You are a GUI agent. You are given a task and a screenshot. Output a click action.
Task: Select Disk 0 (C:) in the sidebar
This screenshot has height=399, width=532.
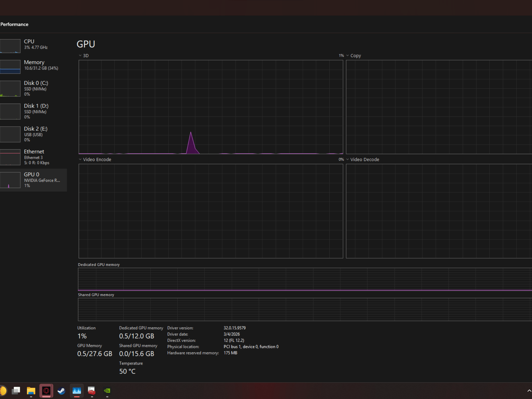click(33, 88)
